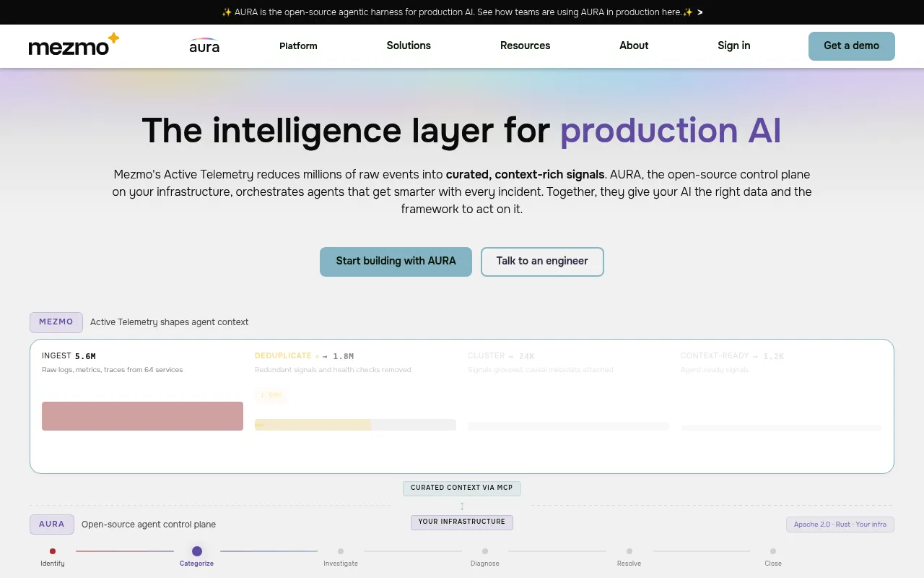Select the Identify step marker
924x578 pixels.
coord(53,551)
